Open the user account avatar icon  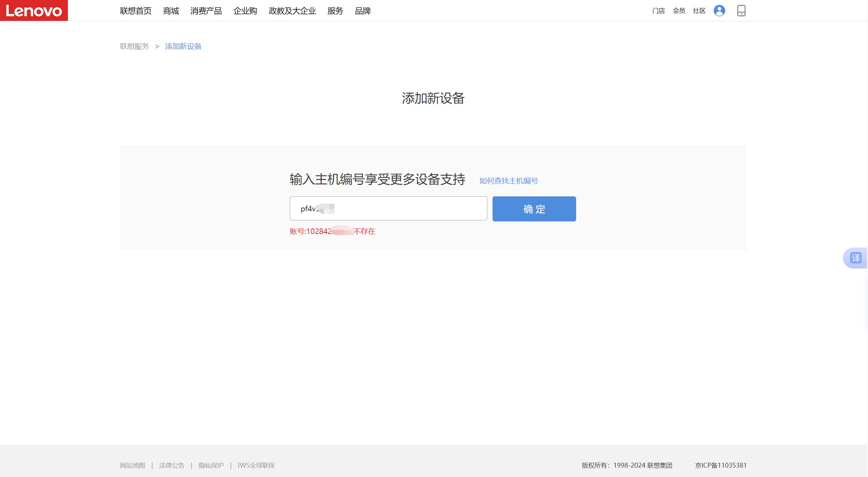click(719, 11)
